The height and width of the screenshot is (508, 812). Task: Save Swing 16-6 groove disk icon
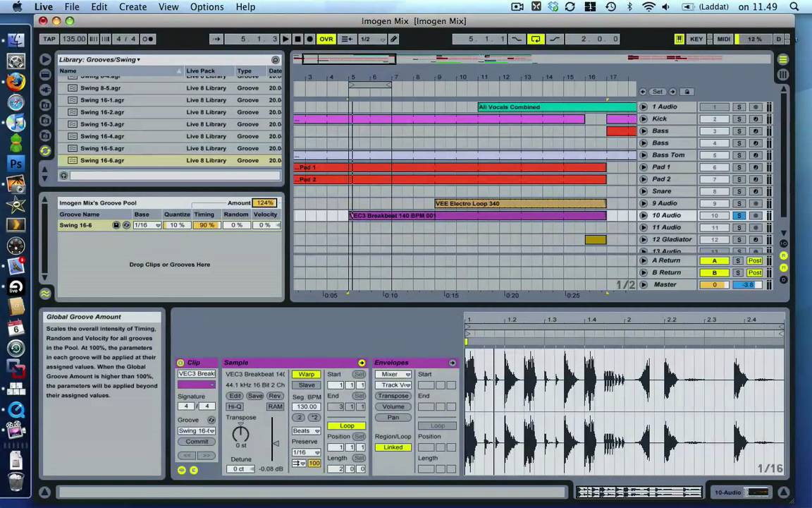point(116,226)
